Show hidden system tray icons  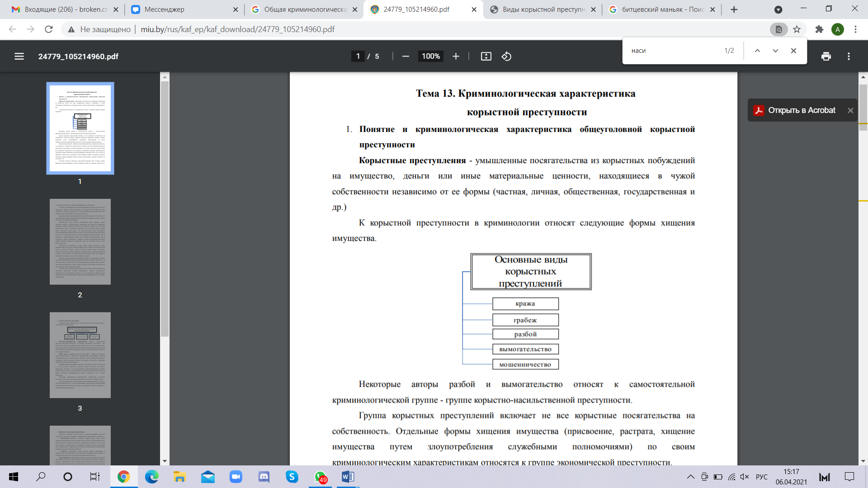690,477
